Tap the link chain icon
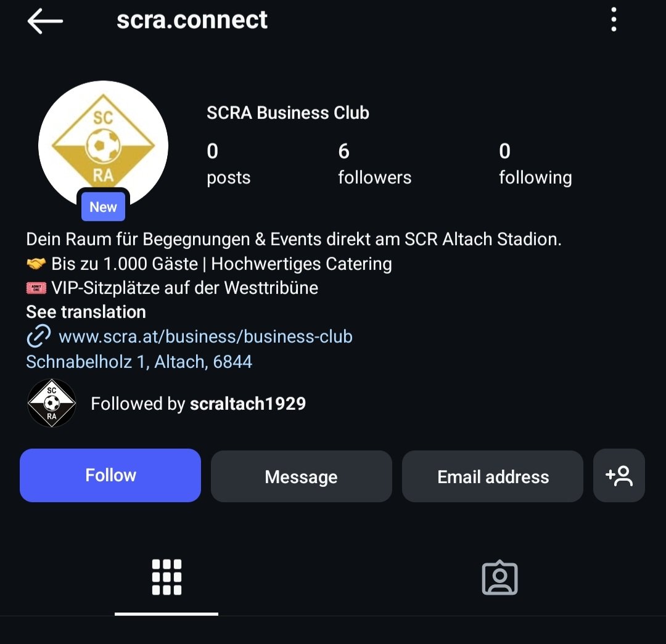The height and width of the screenshot is (644, 666). pyautogui.click(x=39, y=336)
